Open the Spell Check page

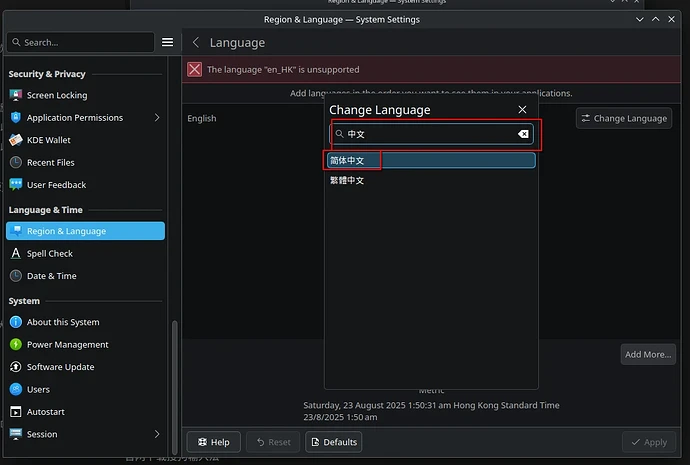[x=49, y=254]
